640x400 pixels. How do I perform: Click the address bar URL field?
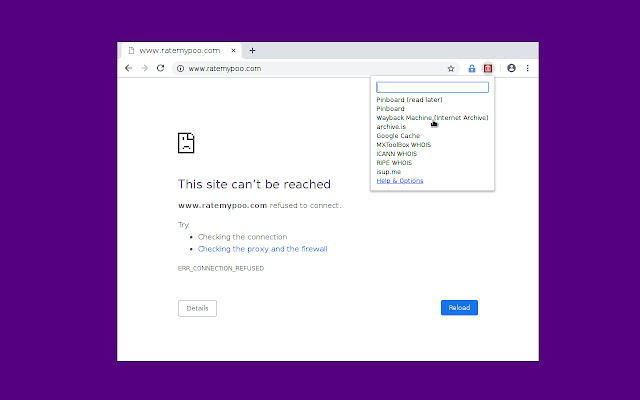pyautogui.click(x=314, y=69)
